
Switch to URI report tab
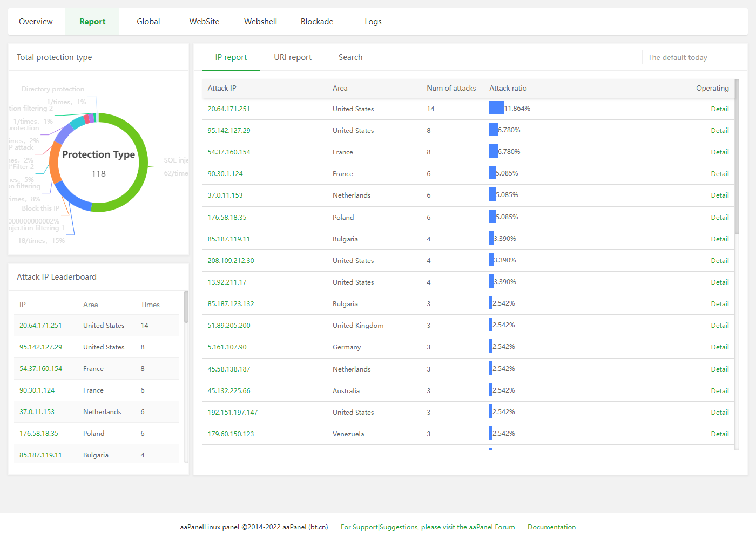tap(292, 57)
